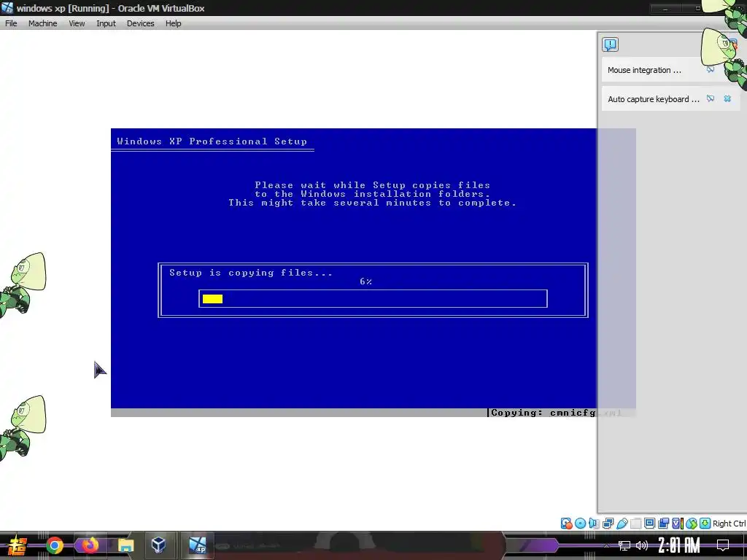Click the CPU virtualization indicator
The width and height of the screenshot is (747, 560).
[x=678, y=524]
